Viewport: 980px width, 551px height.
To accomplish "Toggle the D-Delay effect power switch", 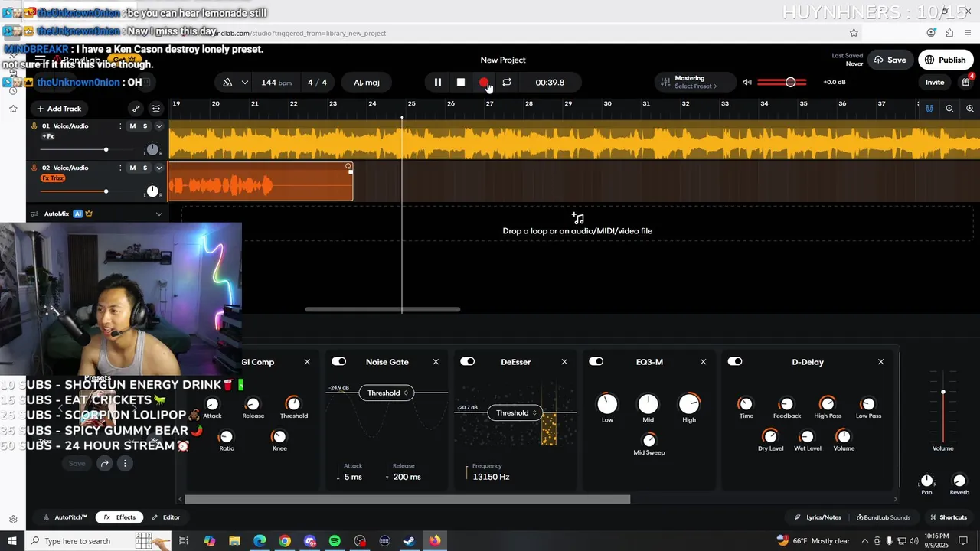I will (734, 361).
